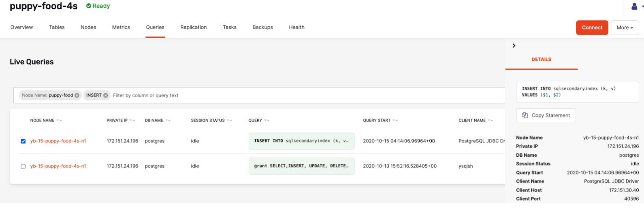Open the More dropdown menu
This screenshot has height=211, width=644.
tap(625, 28)
